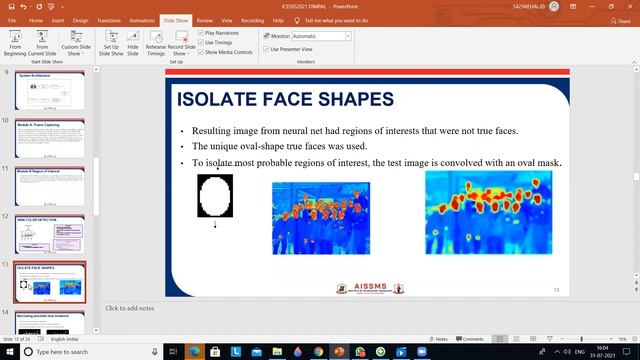Fit slide to current window
The height and width of the screenshot is (360, 640).
635,339
